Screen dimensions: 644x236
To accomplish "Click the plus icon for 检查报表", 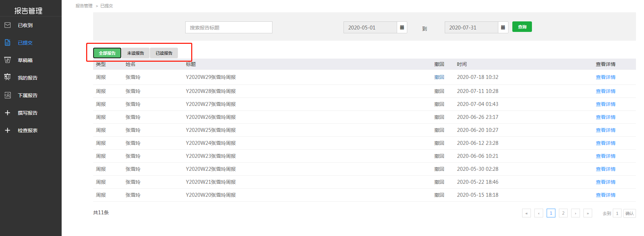I will (x=7, y=130).
